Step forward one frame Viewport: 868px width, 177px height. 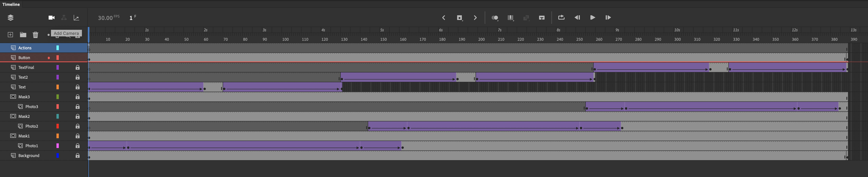608,17
